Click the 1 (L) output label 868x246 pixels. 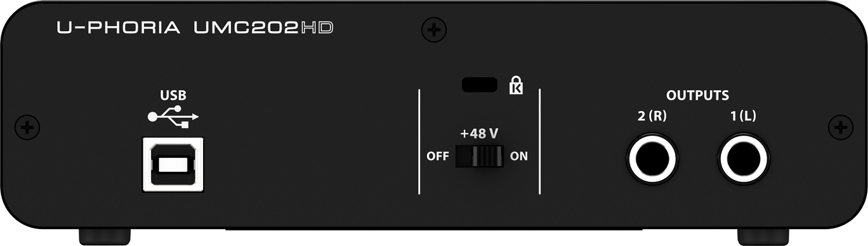coord(743,116)
